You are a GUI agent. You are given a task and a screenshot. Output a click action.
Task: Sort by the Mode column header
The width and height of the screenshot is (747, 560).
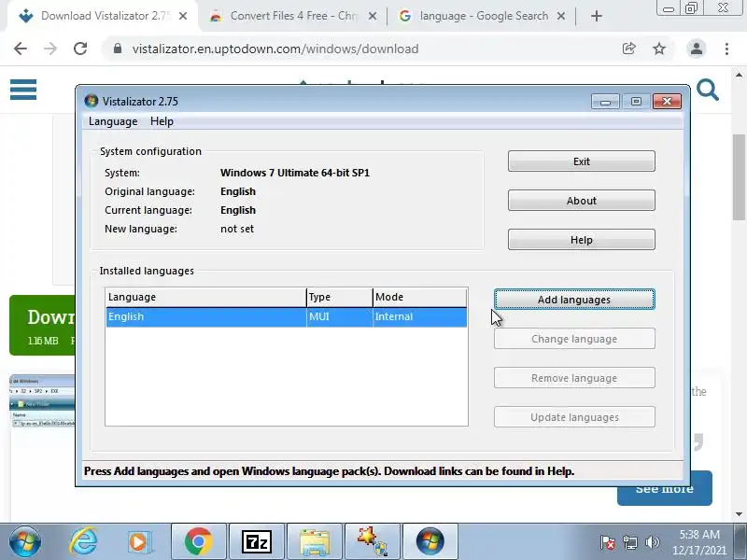(x=419, y=297)
